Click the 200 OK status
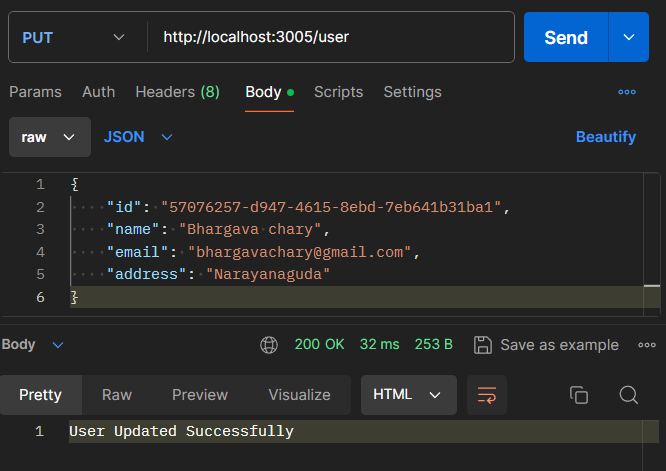The height and width of the screenshot is (471, 666). click(319, 344)
